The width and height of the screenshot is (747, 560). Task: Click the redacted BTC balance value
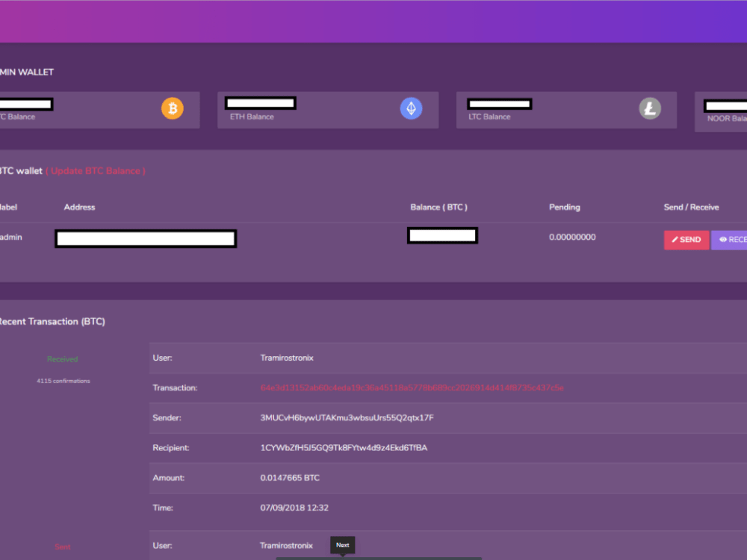point(442,236)
